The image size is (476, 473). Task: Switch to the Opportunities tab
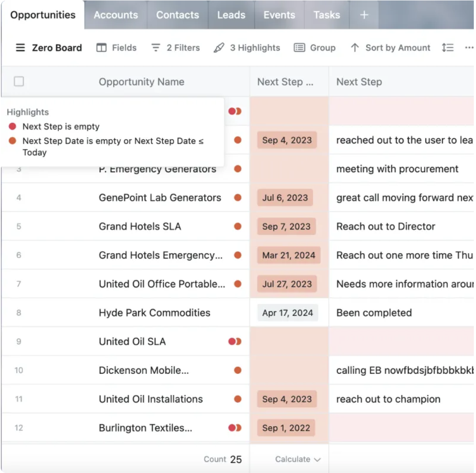(43, 15)
